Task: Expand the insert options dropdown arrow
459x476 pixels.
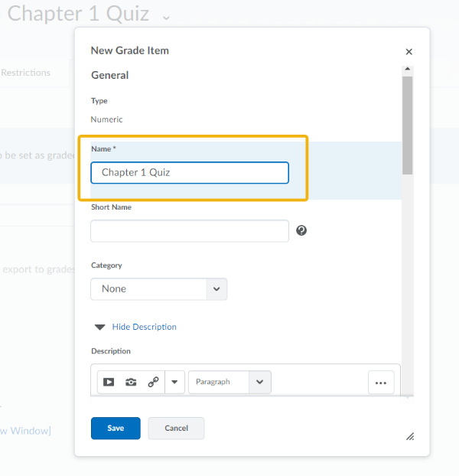Action: tap(174, 383)
